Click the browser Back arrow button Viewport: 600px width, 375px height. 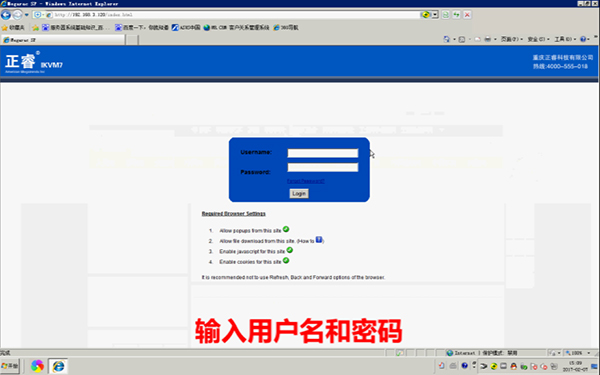click(6, 15)
